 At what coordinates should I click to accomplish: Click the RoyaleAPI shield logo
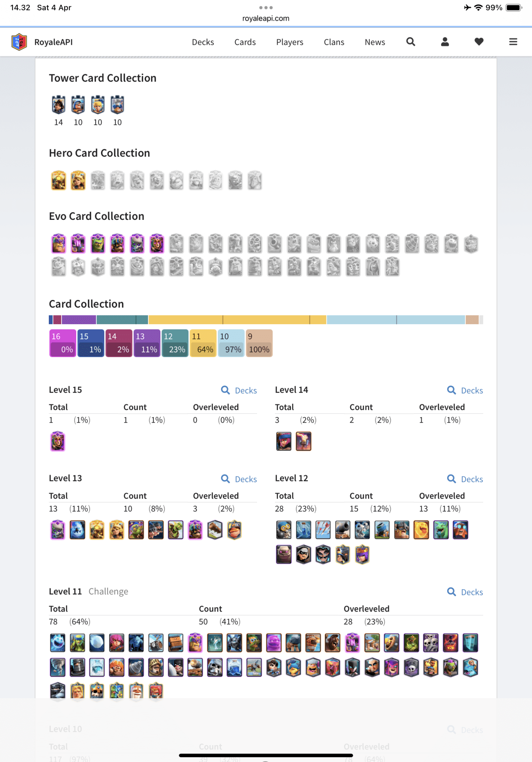click(19, 42)
